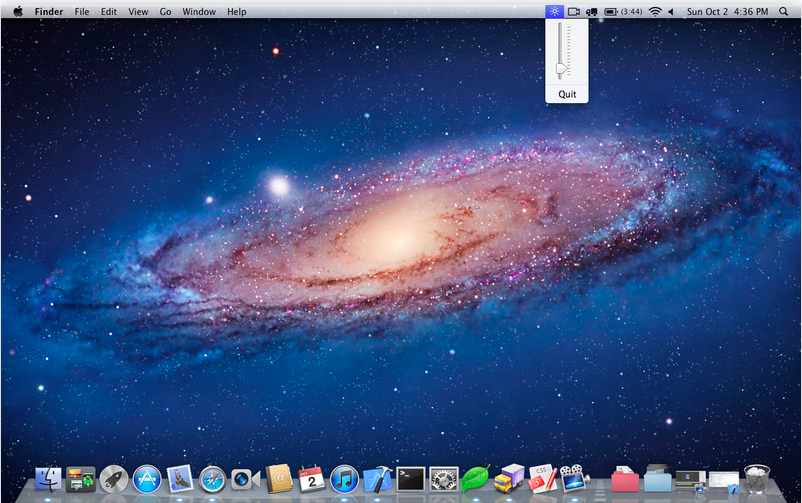
Task: Launch Coda green leaf icon in Dock
Action: click(476, 479)
